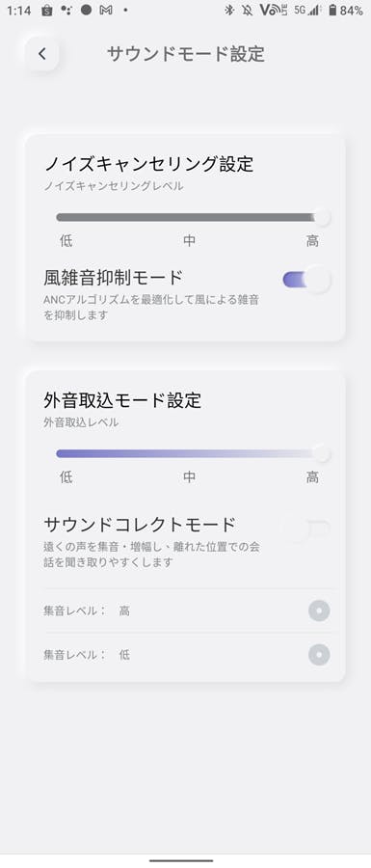The width and height of the screenshot is (371, 868).
Task: Tap the 外音取込モード設定 heading
Action: point(122,399)
